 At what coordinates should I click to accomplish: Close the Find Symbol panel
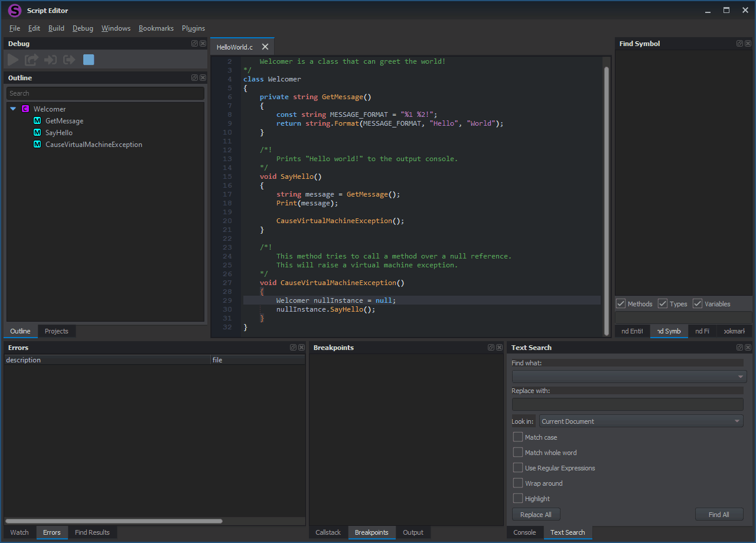point(748,44)
